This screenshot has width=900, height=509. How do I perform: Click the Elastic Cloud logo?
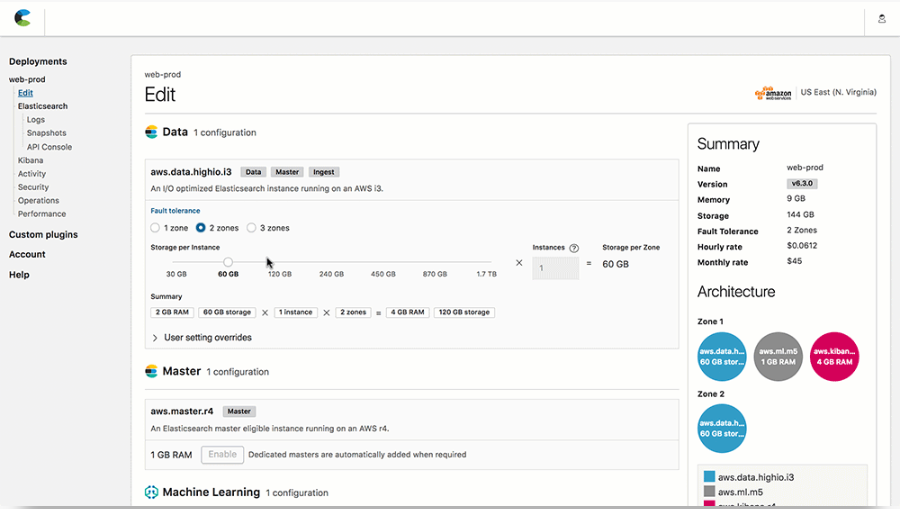click(x=22, y=18)
